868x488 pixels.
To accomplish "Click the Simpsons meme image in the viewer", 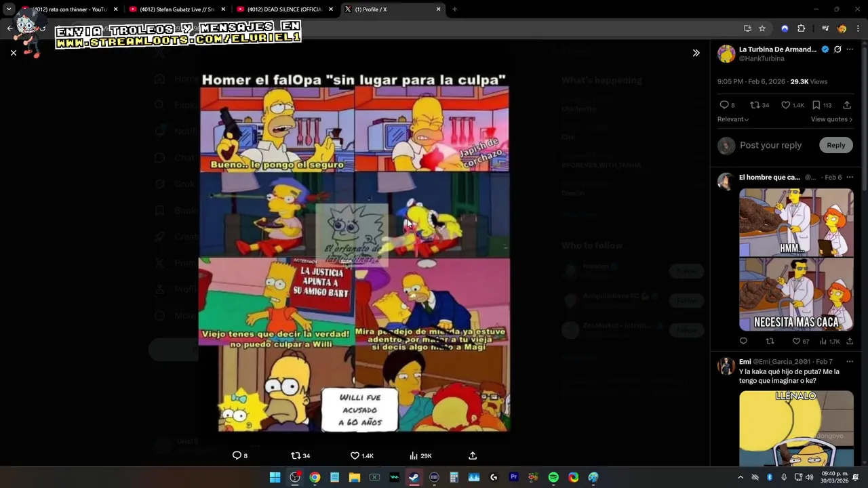I will tap(354, 252).
